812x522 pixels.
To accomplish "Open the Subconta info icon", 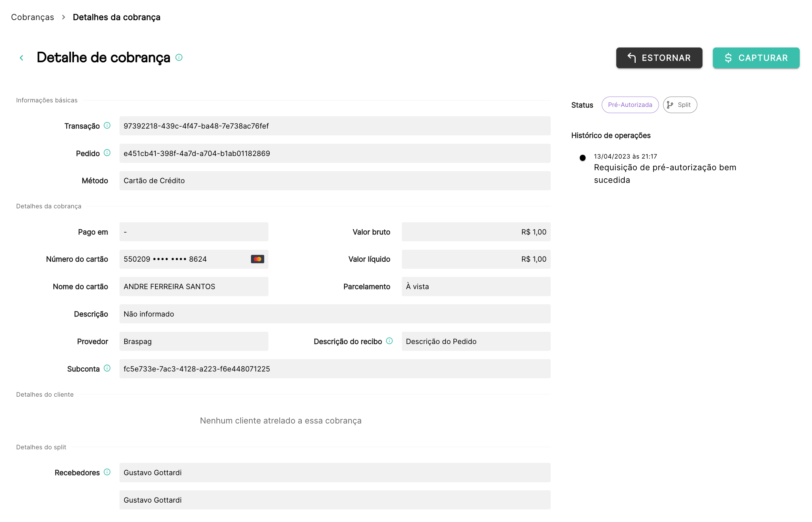I will (x=107, y=368).
